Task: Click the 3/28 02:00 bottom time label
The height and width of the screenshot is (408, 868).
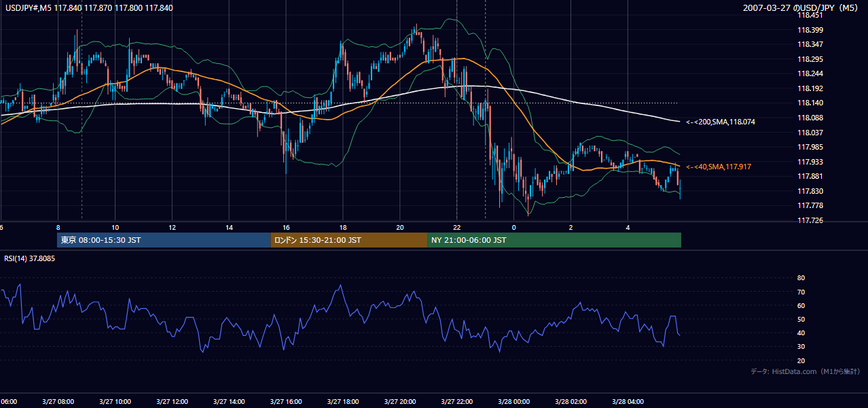Action: pos(571,402)
